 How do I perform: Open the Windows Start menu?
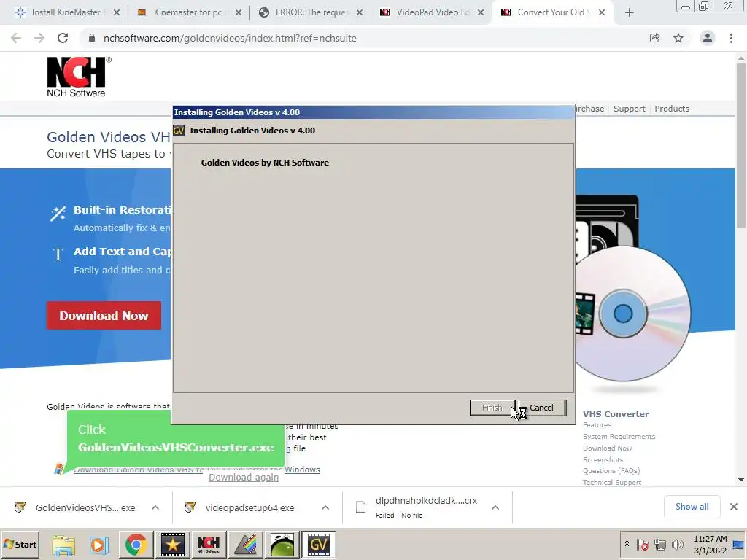(20, 544)
